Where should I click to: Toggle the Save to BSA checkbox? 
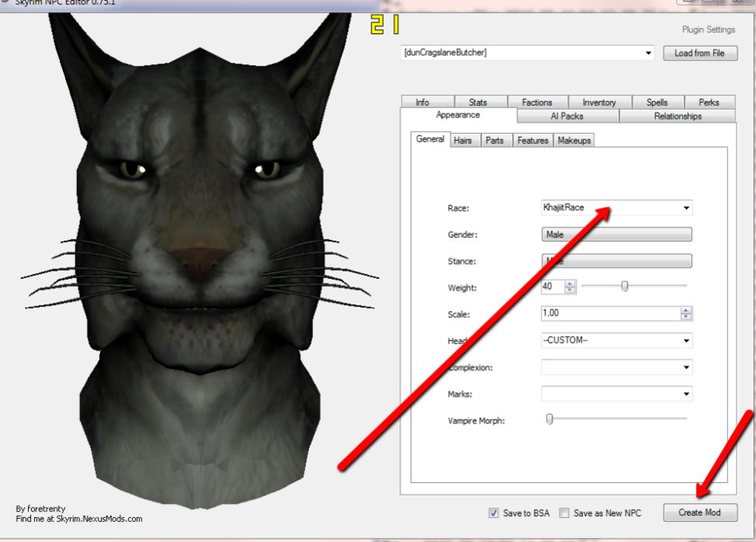pyautogui.click(x=494, y=513)
